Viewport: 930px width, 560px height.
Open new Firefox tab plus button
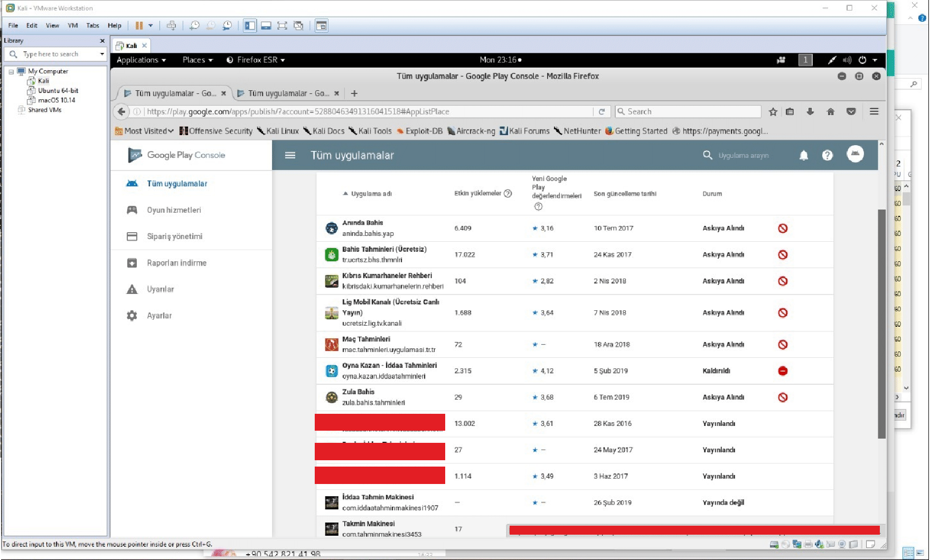point(354,93)
